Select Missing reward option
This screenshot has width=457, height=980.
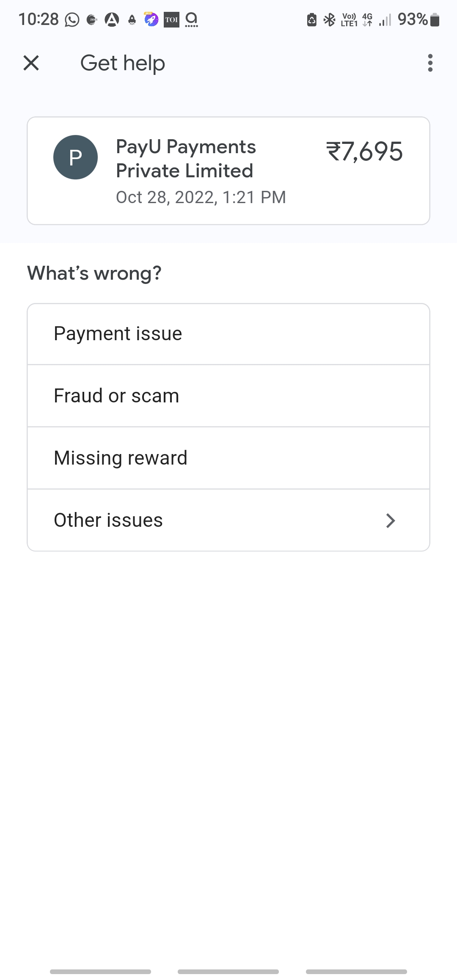(228, 458)
